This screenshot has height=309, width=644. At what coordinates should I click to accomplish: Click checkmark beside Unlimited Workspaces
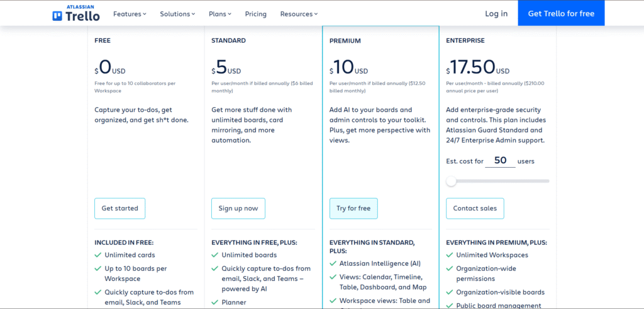(x=449, y=255)
